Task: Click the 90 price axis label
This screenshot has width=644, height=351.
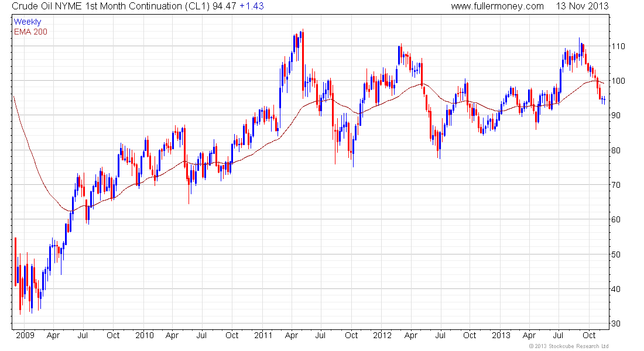Action: click(616, 116)
